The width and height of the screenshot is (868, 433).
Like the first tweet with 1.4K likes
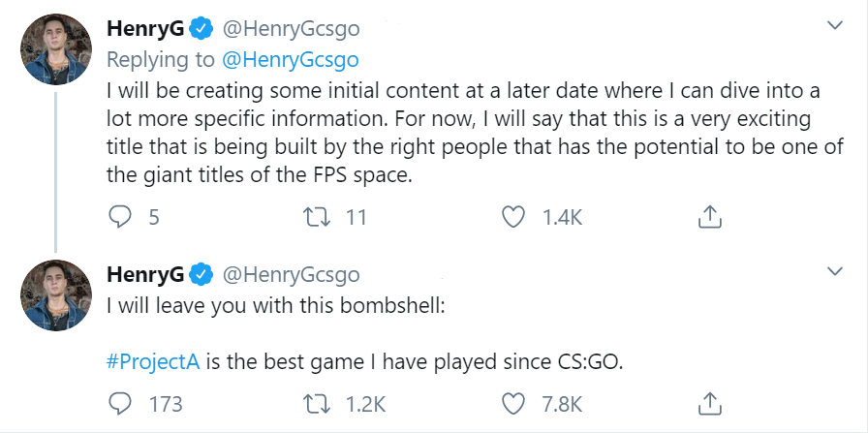pyautogui.click(x=511, y=217)
